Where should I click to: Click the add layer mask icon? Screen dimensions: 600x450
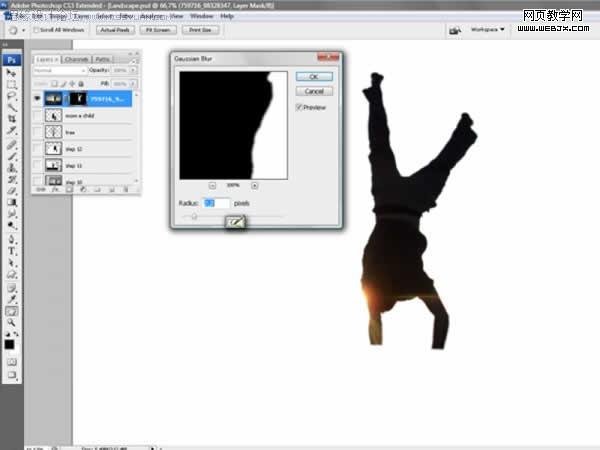tap(69, 189)
